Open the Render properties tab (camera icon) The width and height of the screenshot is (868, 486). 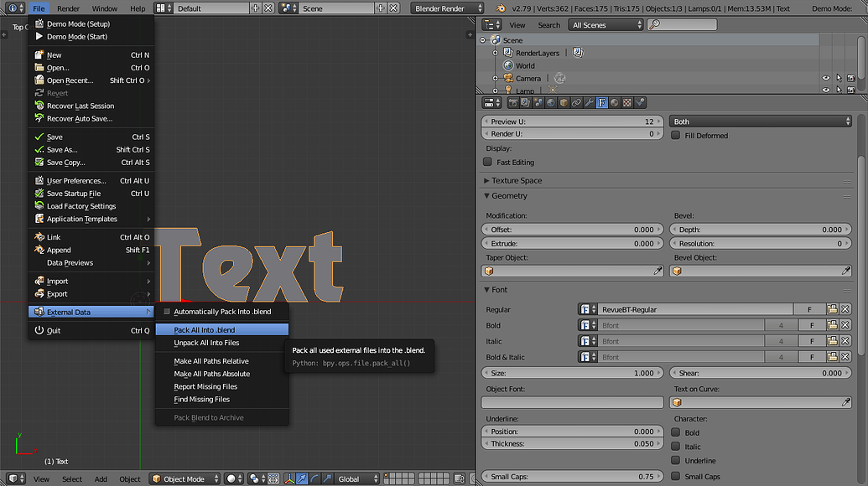tap(513, 103)
